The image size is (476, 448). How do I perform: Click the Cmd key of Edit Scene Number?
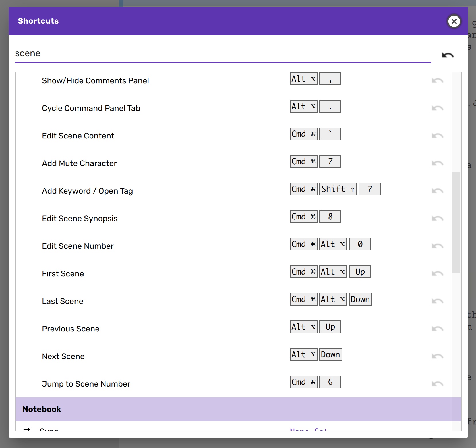(303, 244)
